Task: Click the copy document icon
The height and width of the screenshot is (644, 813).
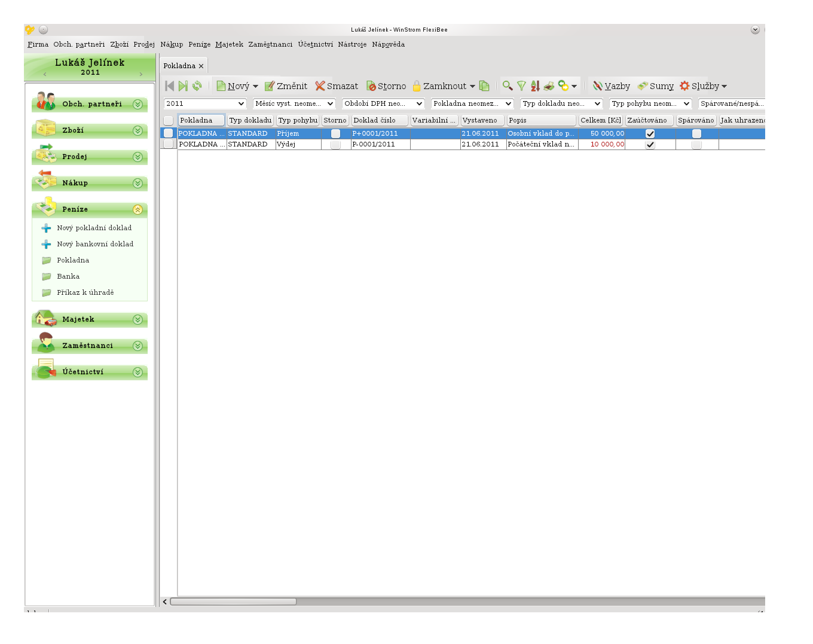Action: tap(484, 86)
